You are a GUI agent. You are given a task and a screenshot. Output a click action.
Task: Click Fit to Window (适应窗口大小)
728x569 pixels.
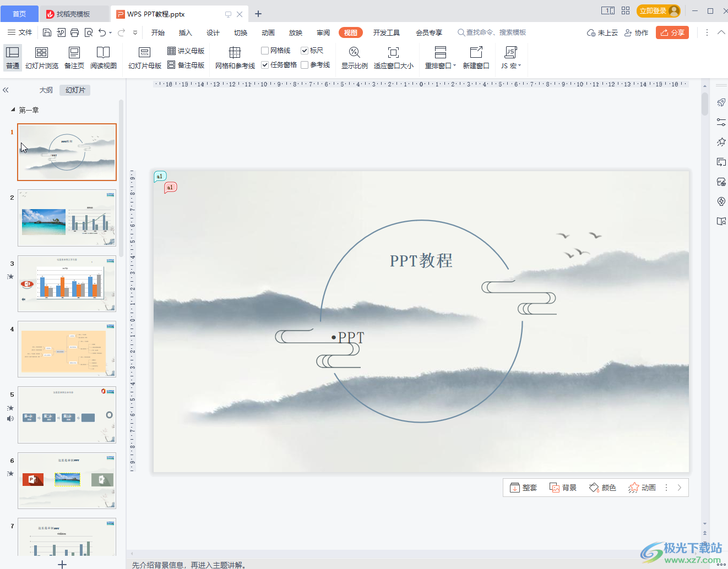point(394,58)
